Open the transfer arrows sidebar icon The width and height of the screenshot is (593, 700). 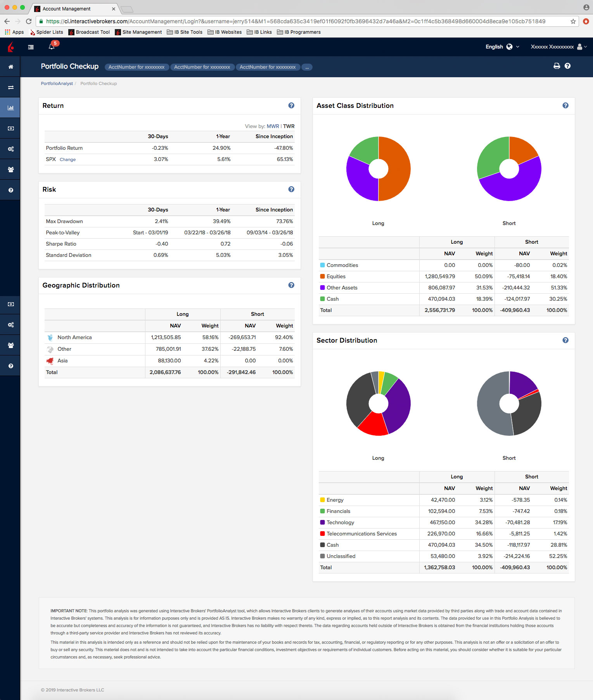click(x=11, y=87)
